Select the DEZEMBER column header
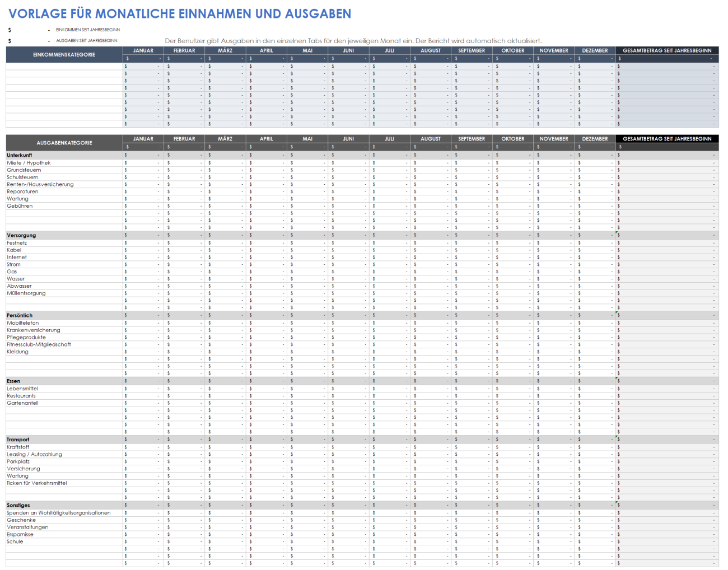728x570 pixels. [594, 50]
